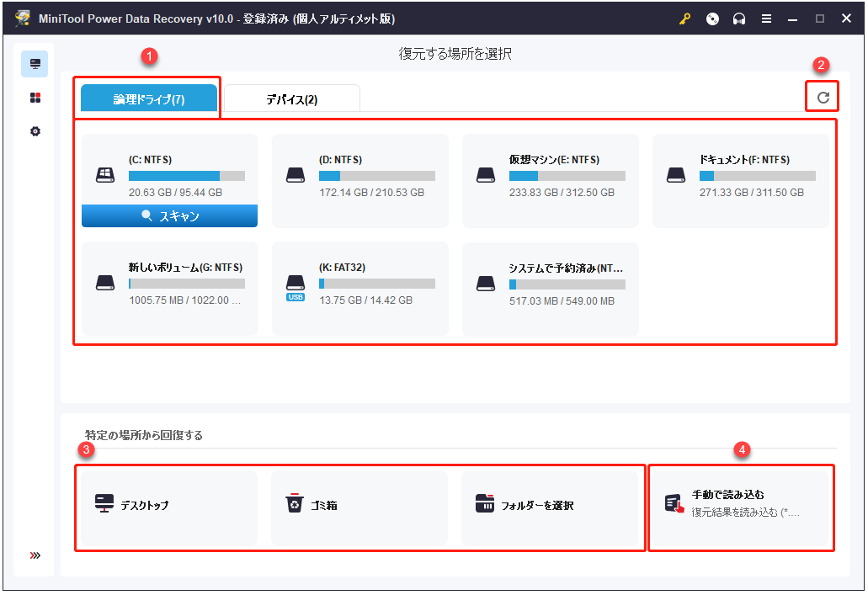Open the headphone support icon
This screenshot has height=595, width=868.
(x=739, y=19)
